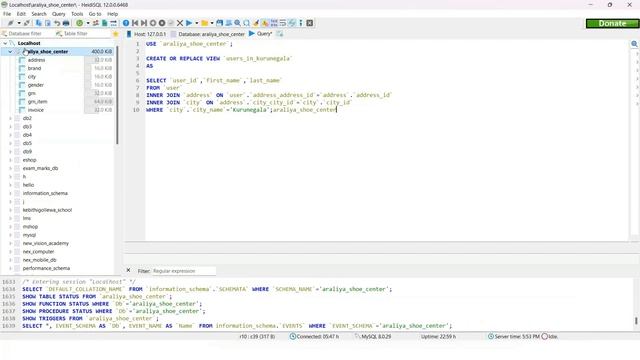Click the green Donate button
This screenshot has height=360, width=640.
click(612, 24)
